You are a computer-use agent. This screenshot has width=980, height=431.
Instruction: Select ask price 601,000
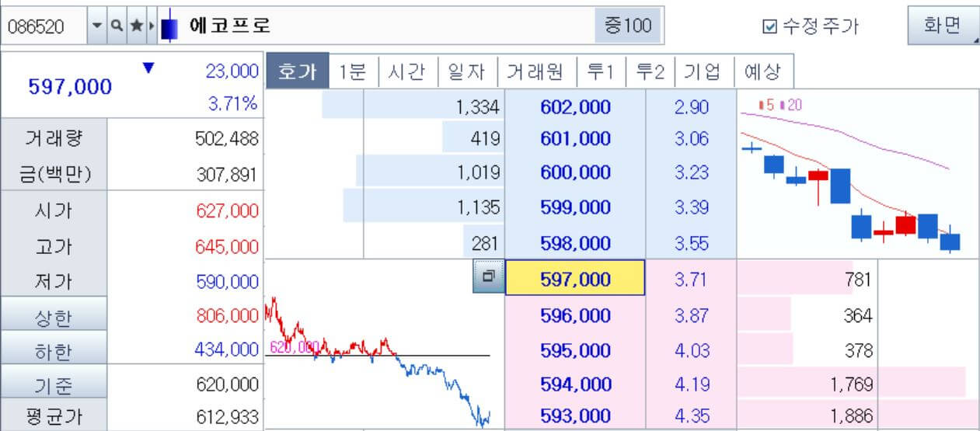tap(575, 139)
